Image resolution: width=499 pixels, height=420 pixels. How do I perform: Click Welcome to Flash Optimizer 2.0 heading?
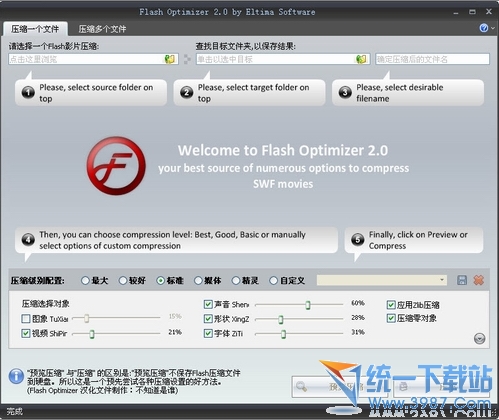(283, 150)
